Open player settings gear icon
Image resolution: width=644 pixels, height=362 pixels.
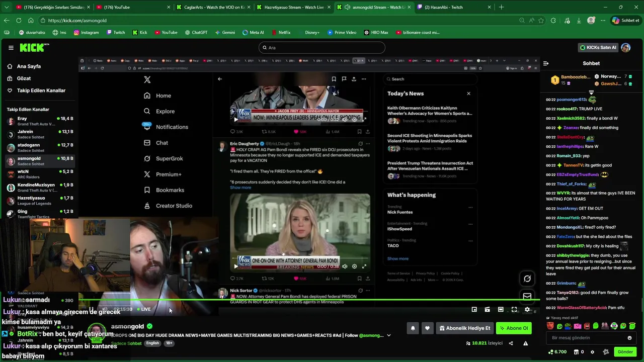(x=527, y=310)
